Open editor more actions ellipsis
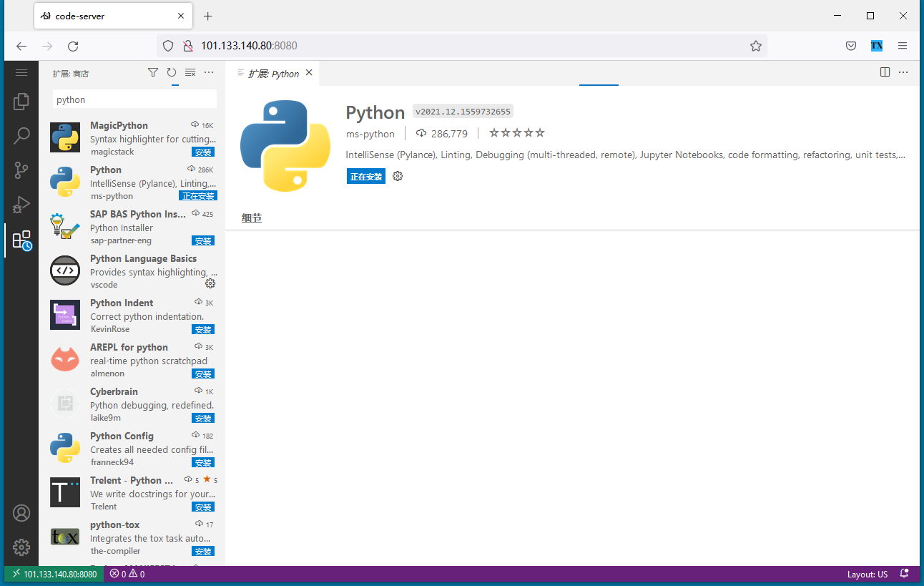This screenshot has height=586, width=924. coord(903,72)
